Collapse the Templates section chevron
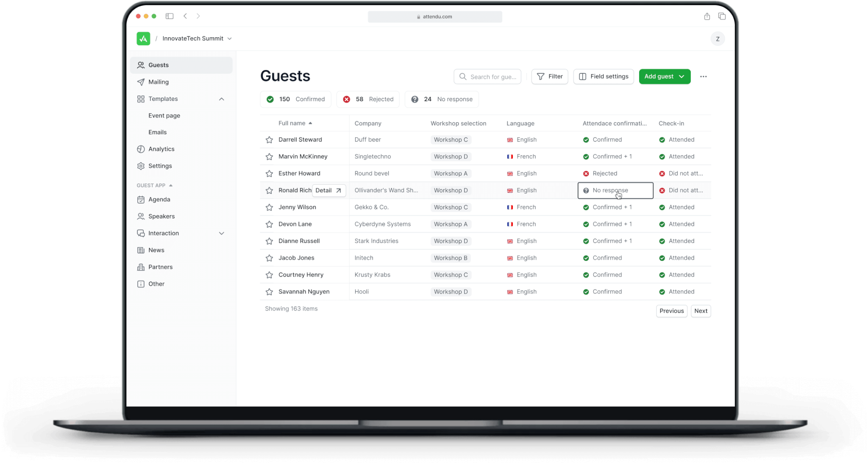The height and width of the screenshot is (463, 868). pyautogui.click(x=222, y=99)
